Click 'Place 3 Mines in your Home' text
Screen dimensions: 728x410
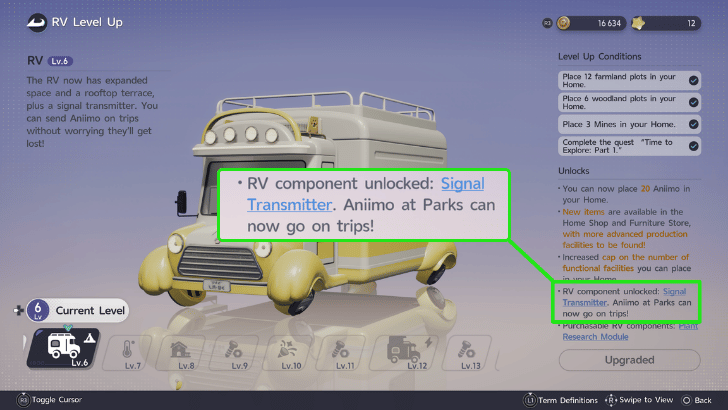coord(618,124)
